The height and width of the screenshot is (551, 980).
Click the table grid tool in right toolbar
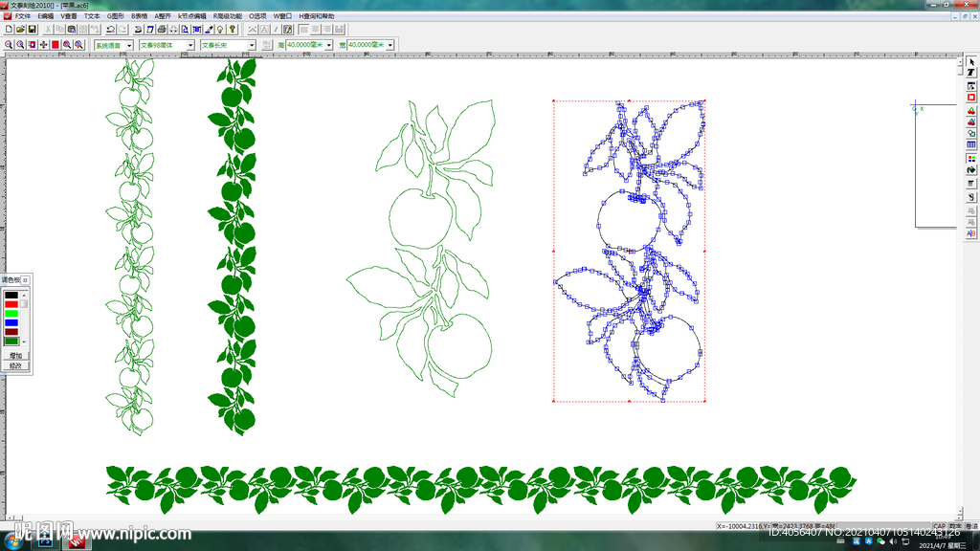pos(971,145)
